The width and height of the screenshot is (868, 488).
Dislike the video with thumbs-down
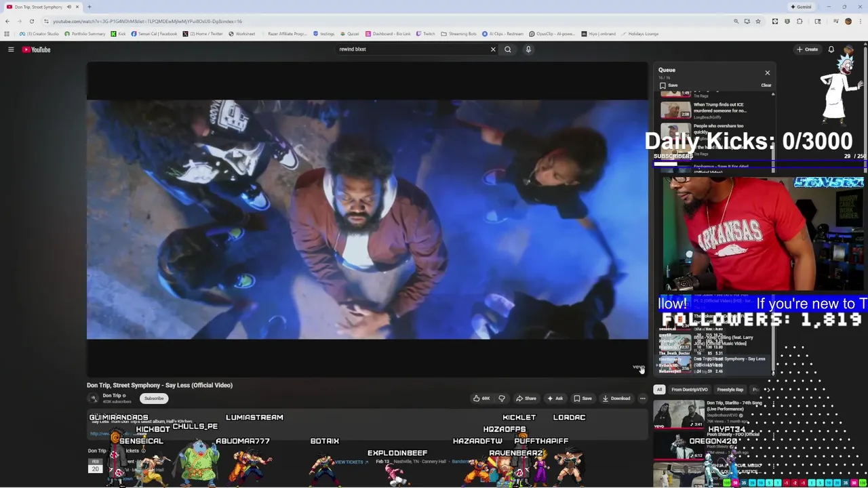click(x=502, y=399)
